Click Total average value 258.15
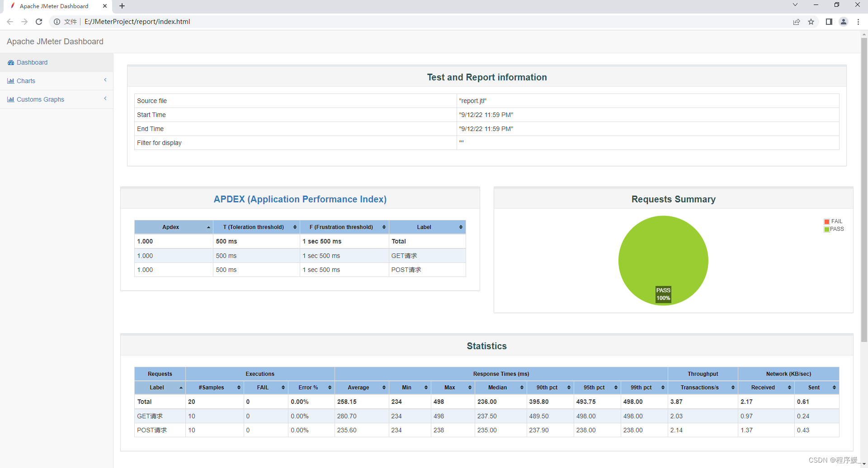Viewport: 868px width, 468px height. 347,402
